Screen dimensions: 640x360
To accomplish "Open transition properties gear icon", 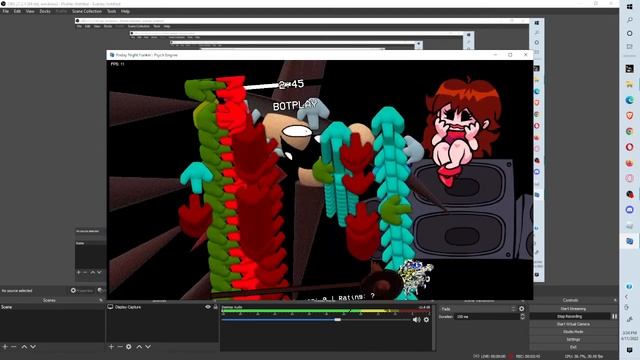I will pyautogui.click(x=522, y=309).
